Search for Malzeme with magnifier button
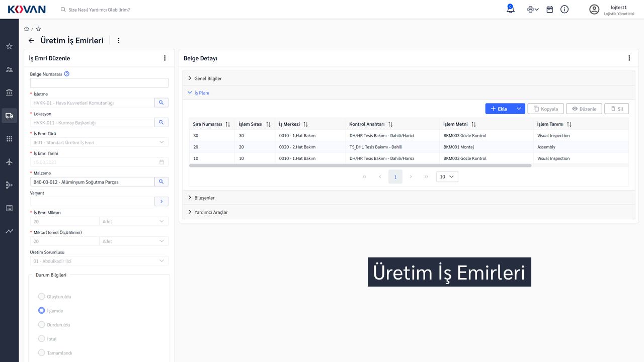The image size is (644, 362). coord(161,182)
